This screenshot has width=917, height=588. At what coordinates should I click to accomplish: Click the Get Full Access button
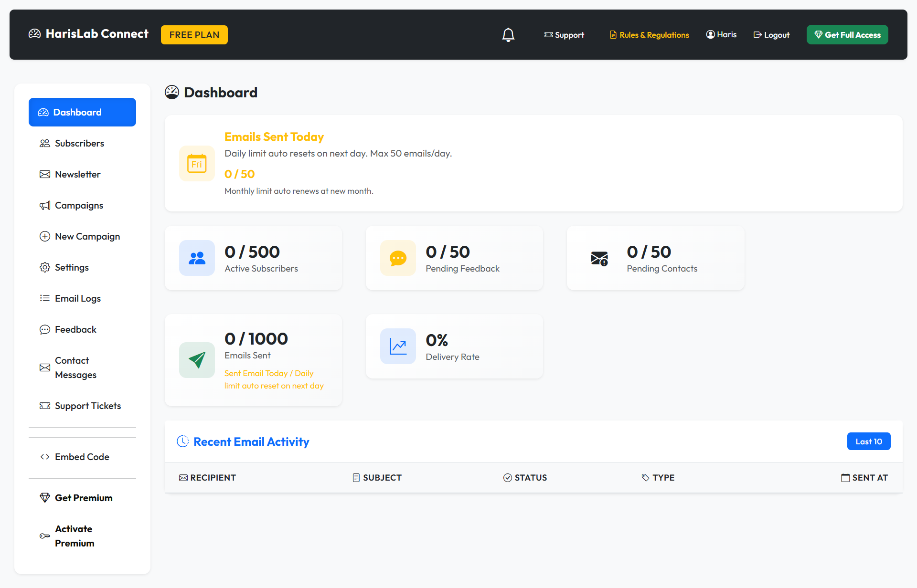coord(847,35)
